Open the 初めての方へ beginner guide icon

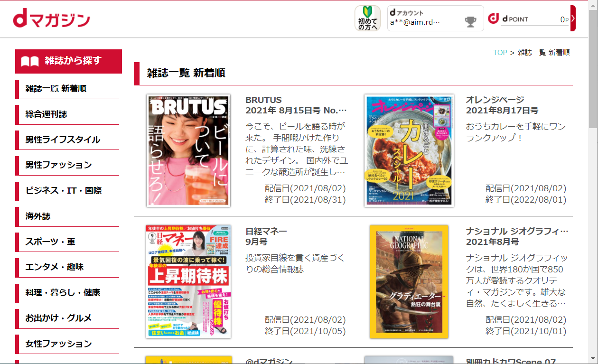[367, 19]
